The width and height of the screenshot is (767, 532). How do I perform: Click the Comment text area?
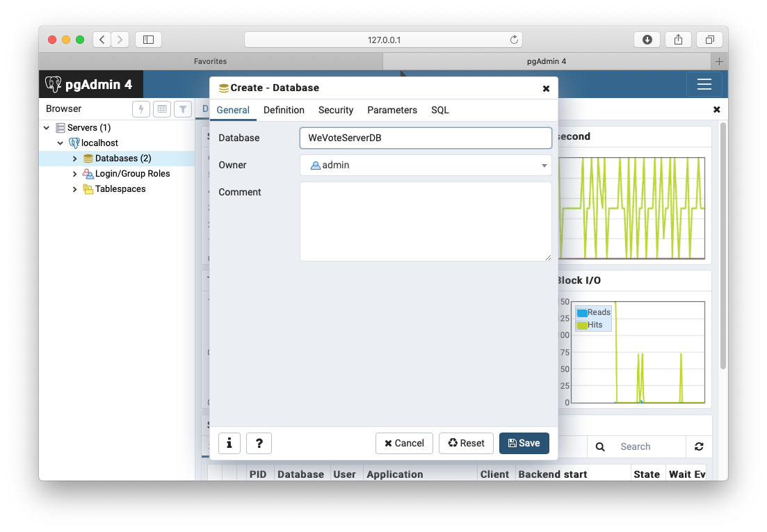[426, 222]
